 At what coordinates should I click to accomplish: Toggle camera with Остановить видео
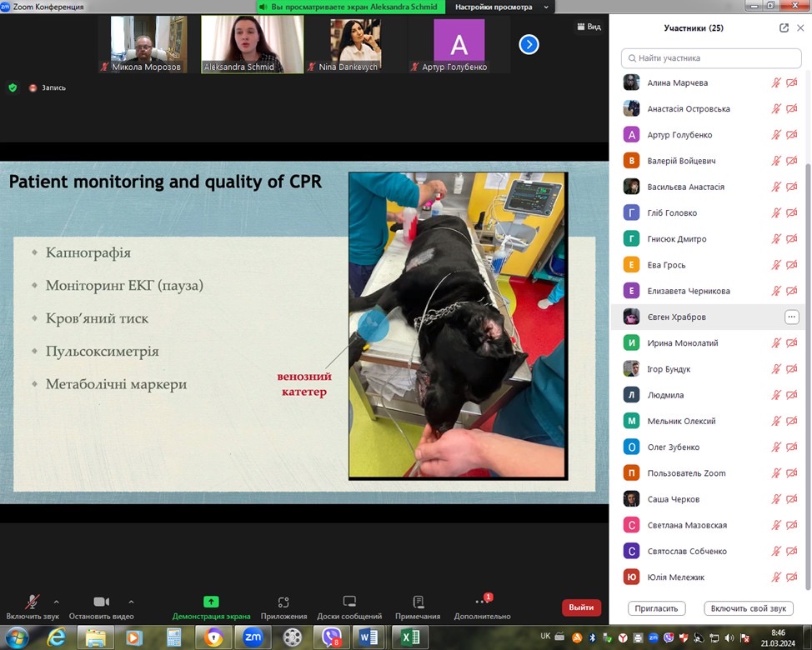(101, 602)
